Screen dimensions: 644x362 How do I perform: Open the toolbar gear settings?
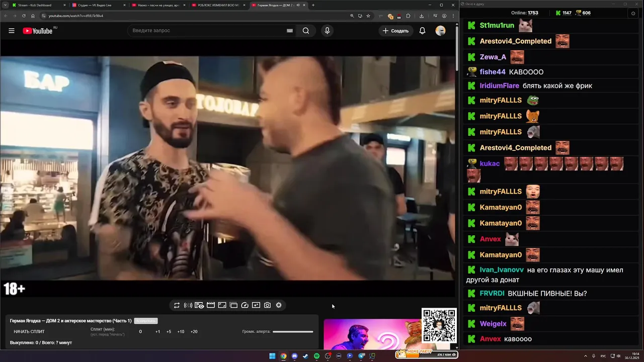coord(279,305)
